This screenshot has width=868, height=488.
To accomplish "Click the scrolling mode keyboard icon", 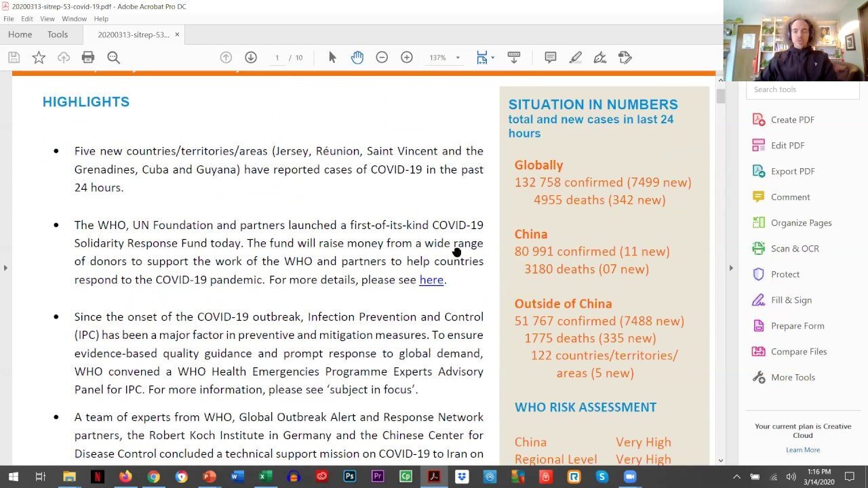I will pyautogui.click(x=513, y=58).
